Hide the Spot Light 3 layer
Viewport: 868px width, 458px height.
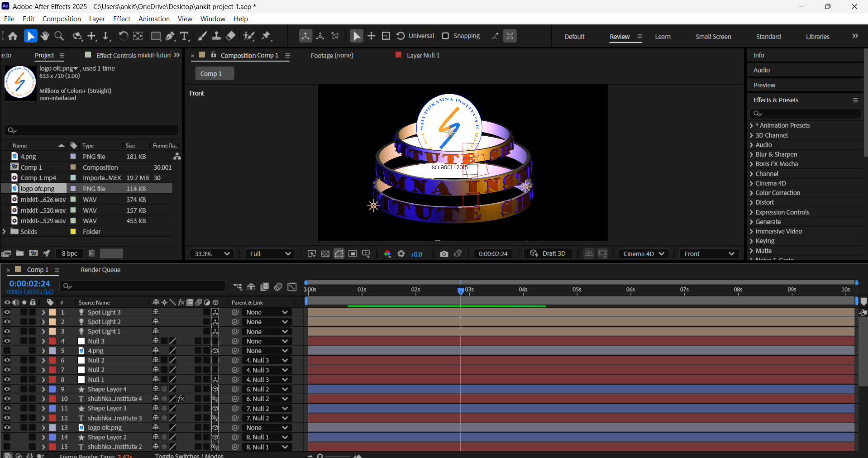pyautogui.click(x=7, y=312)
